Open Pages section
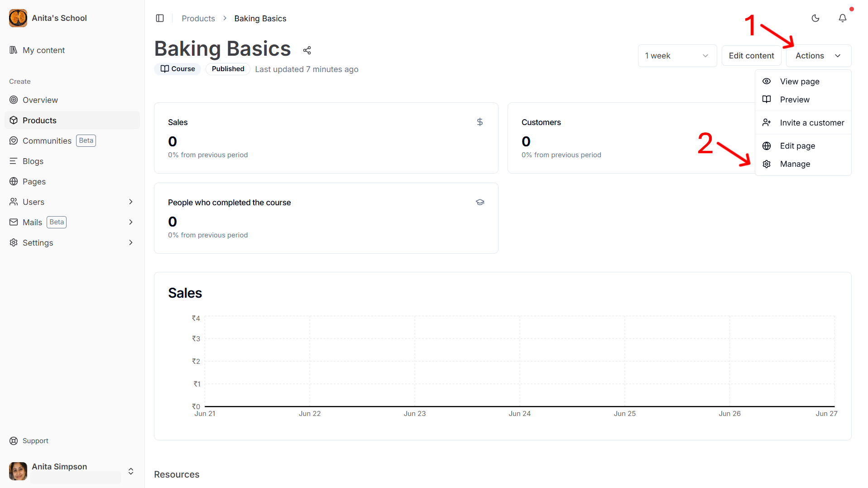The image size is (868, 488). click(72, 182)
